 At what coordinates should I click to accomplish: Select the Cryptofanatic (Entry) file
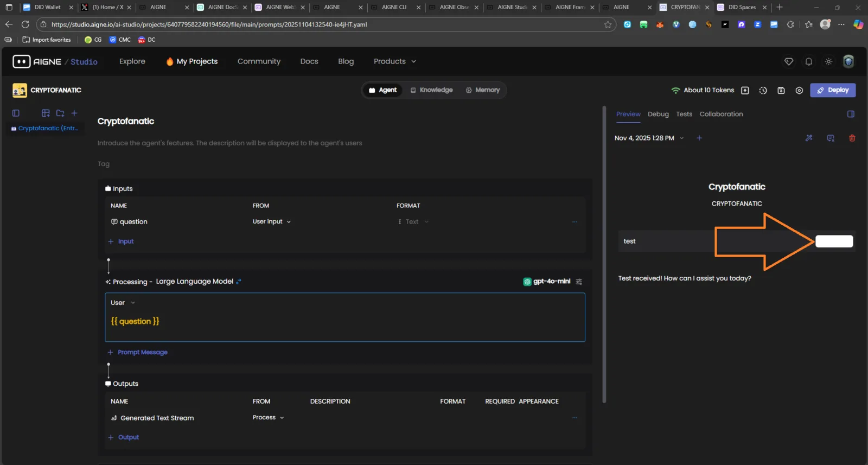[x=45, y=129]
